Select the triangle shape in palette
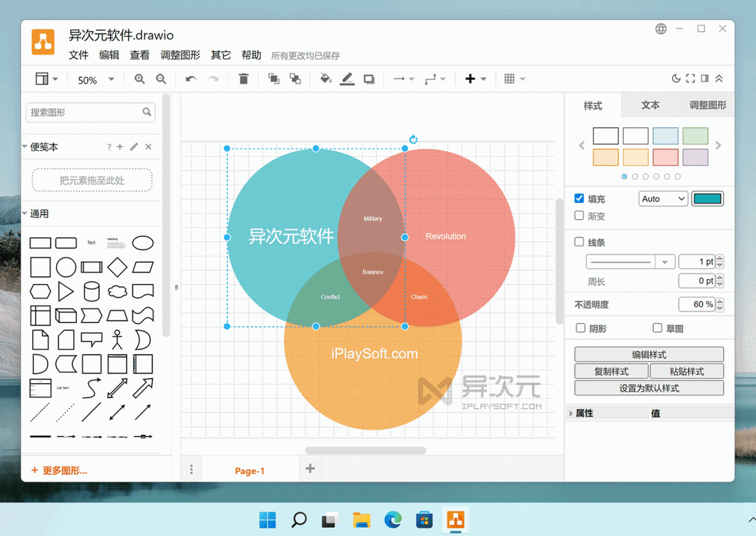Screen dimensions: 756x536 (66, 292)
